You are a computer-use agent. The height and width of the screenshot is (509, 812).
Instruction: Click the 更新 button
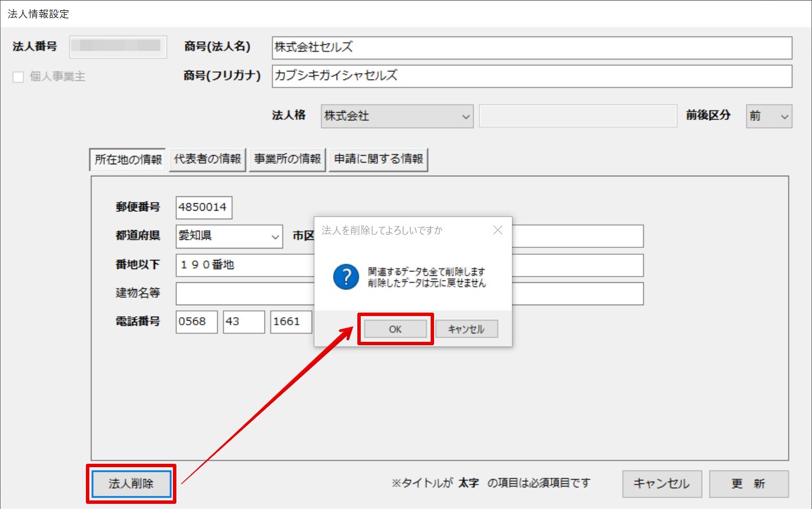click(x=748, y=484)
